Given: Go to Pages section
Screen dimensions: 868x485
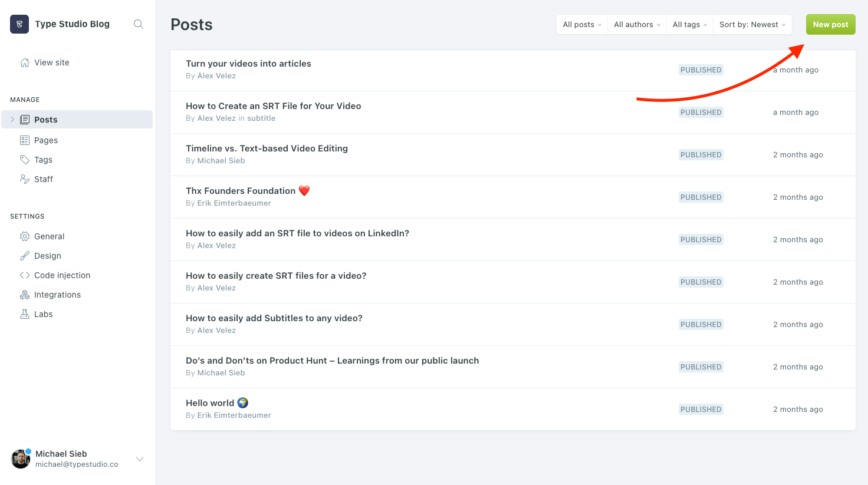Looking at the screenshot, I should 46,140.
